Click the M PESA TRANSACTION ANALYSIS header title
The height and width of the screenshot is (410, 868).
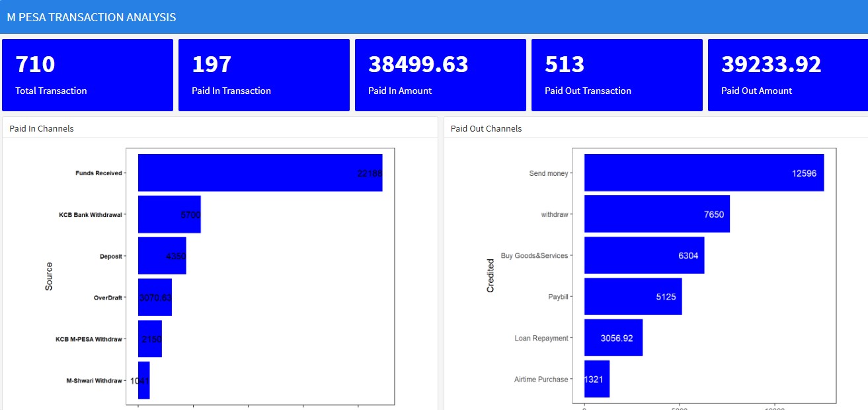(91, 17)
